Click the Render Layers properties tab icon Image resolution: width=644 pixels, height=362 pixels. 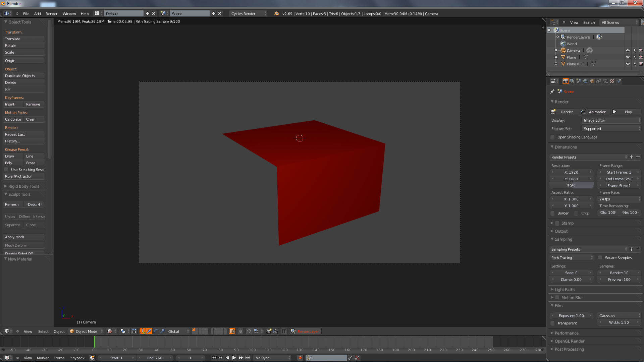coord(572,81)
